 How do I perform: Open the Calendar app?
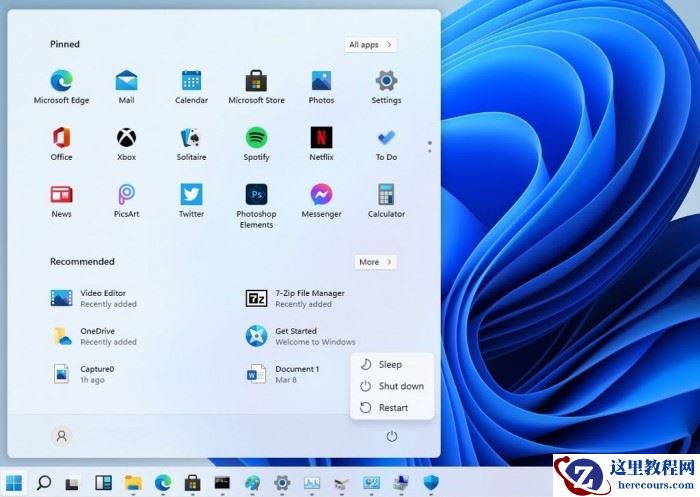(192, 87)
